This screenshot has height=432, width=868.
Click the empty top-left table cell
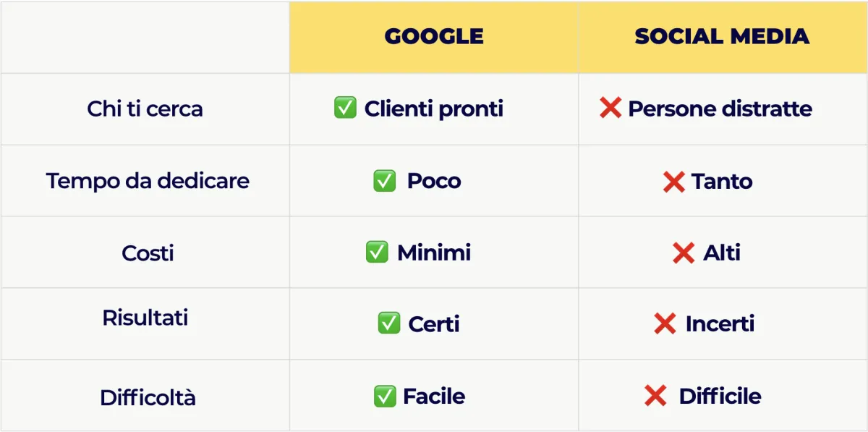[x=145, y=37]
